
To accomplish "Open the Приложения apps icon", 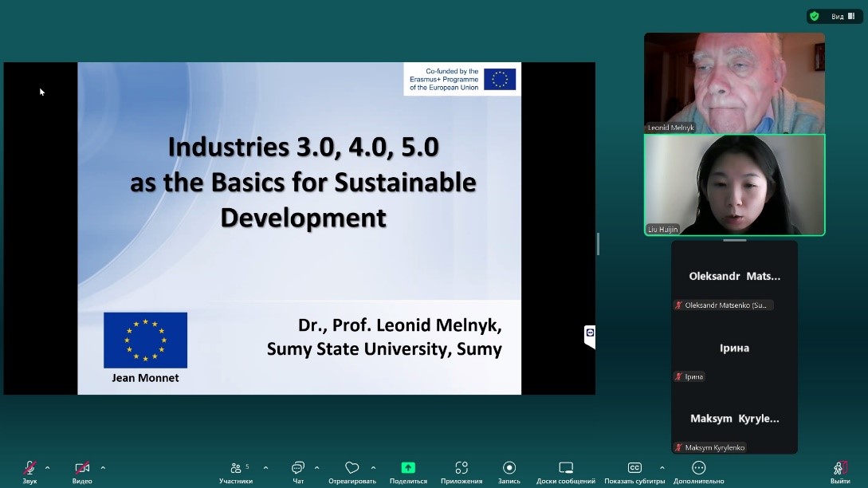I will click(x=461, y=468).
